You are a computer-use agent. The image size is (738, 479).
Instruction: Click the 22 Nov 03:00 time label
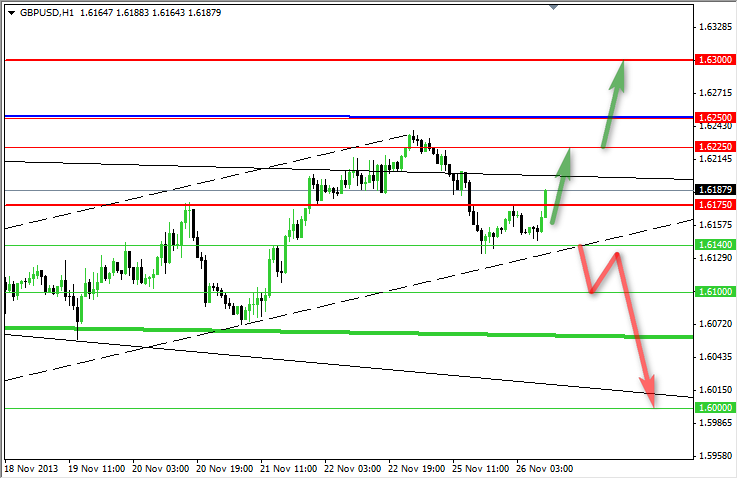click(x=353, y=469)
